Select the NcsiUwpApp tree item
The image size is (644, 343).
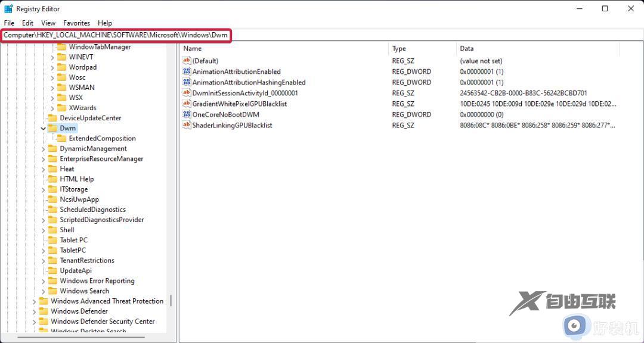[79, 199]
